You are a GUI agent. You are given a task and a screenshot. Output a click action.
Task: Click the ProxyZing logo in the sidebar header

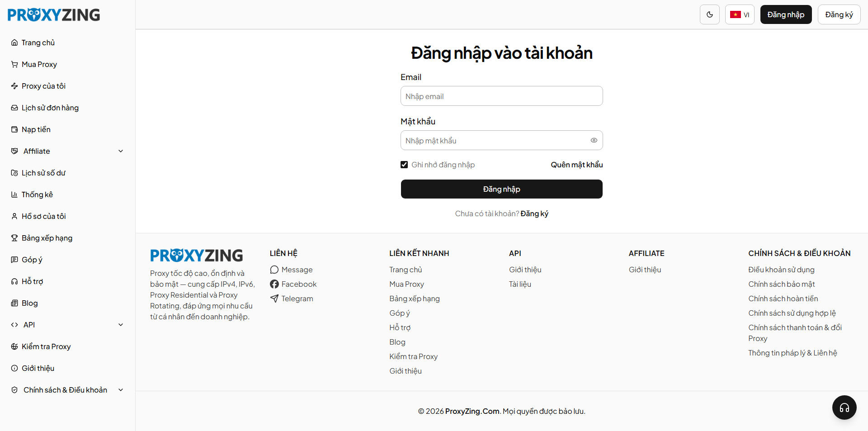tap(54, 15)
